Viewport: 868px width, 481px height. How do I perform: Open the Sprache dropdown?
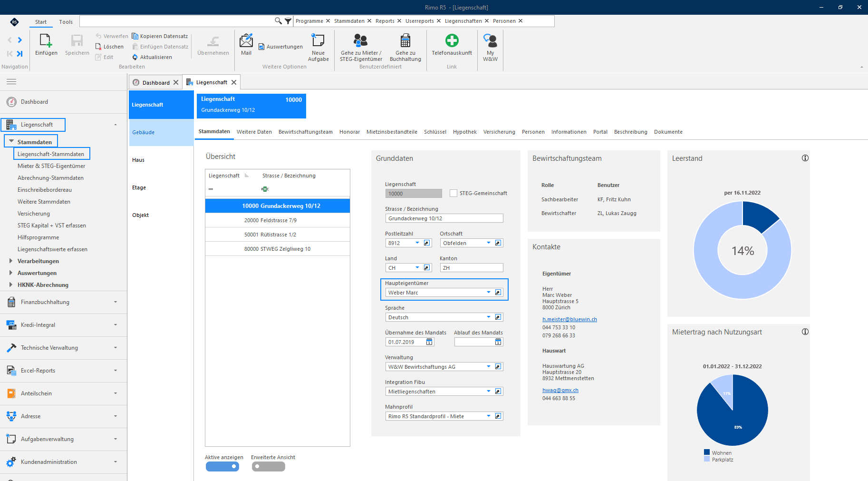point(489,317)
